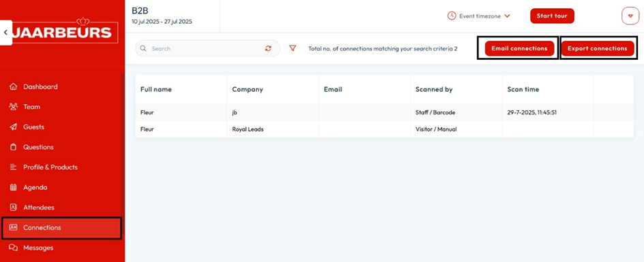Open the Attendees badge icon
This screenshot has width=644, height=262.
[x=13, y=208]
